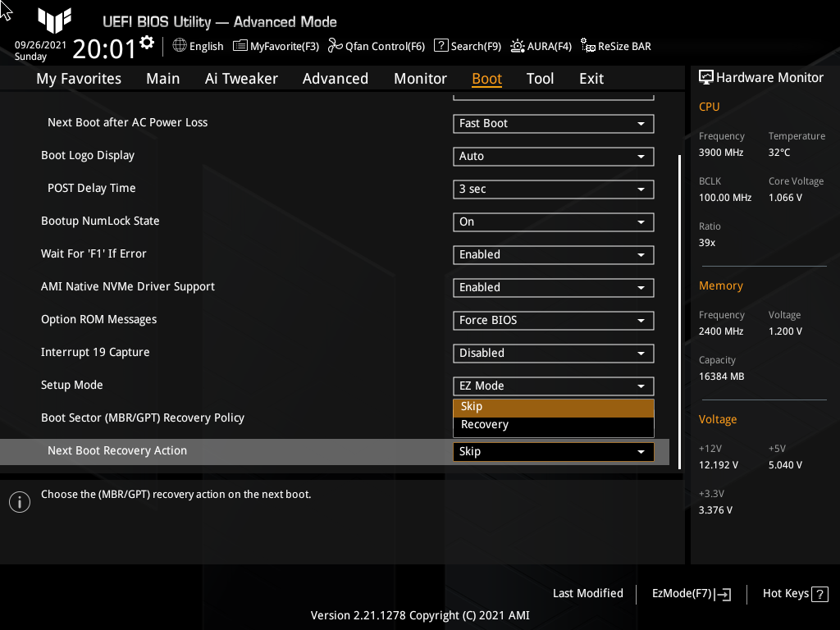The height and width of the screenshot is (630, 840).
Task: Change the BIOS language via globe icon
Action: click(197, 46)
